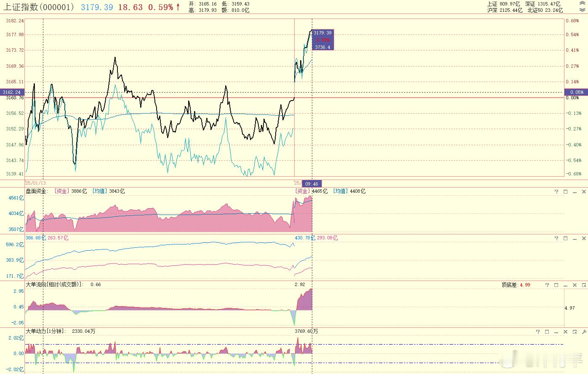Click the 430.78亿 blue line value

(305, 238)
